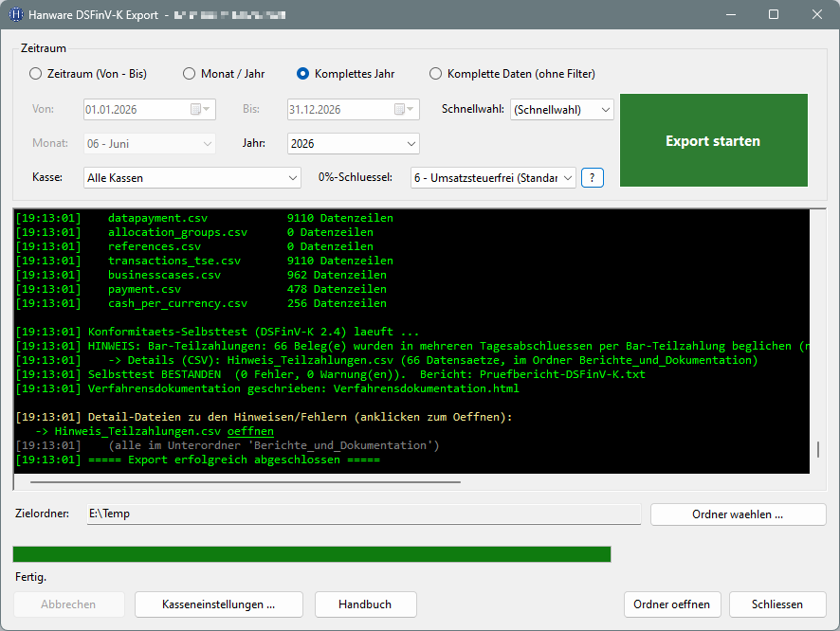Open the Jahr dropdown showing 2026
This screenshot has width=840, height=631.
click(x=353, y=143)
